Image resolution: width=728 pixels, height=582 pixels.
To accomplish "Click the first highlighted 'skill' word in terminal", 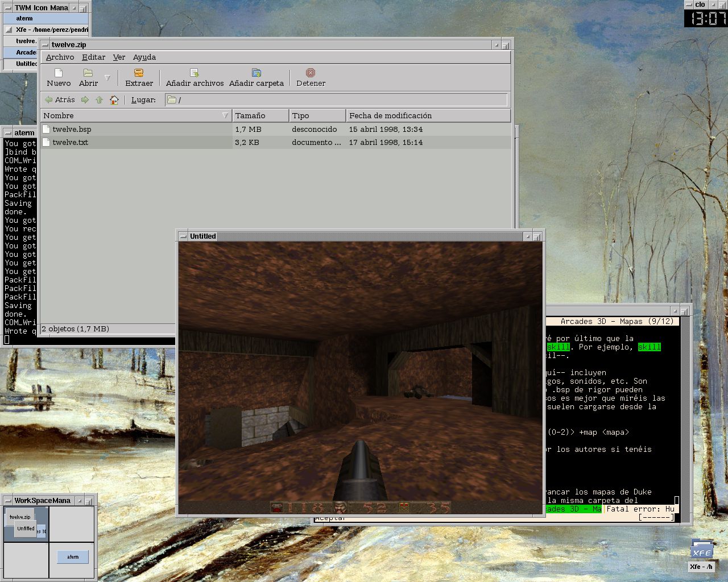I will tap(558, 347).
